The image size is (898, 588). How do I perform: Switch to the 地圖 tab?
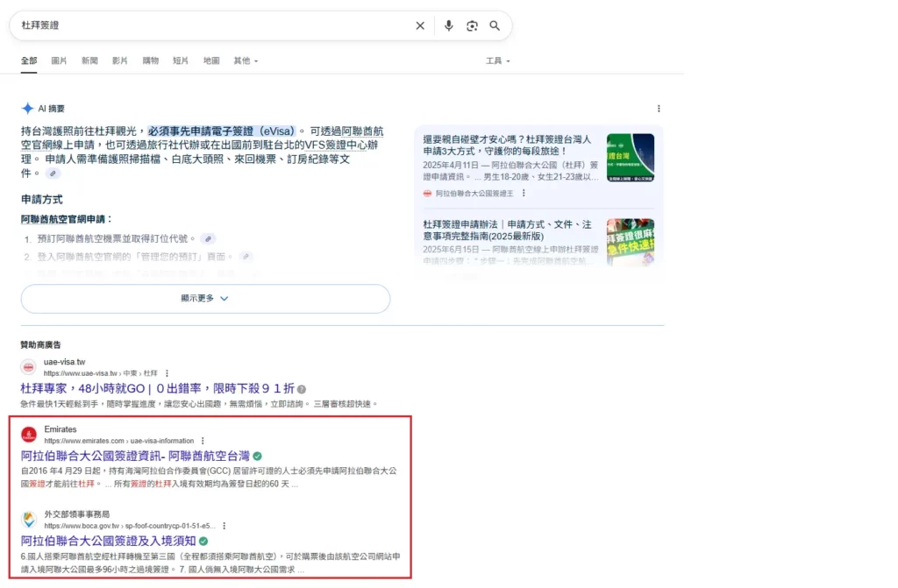211,60
